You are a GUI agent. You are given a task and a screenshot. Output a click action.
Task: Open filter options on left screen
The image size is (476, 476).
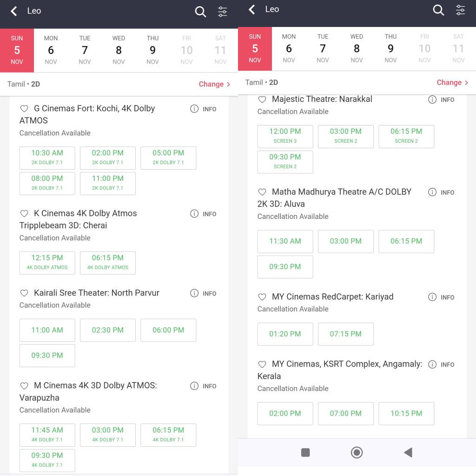click(x=222, y=12)
